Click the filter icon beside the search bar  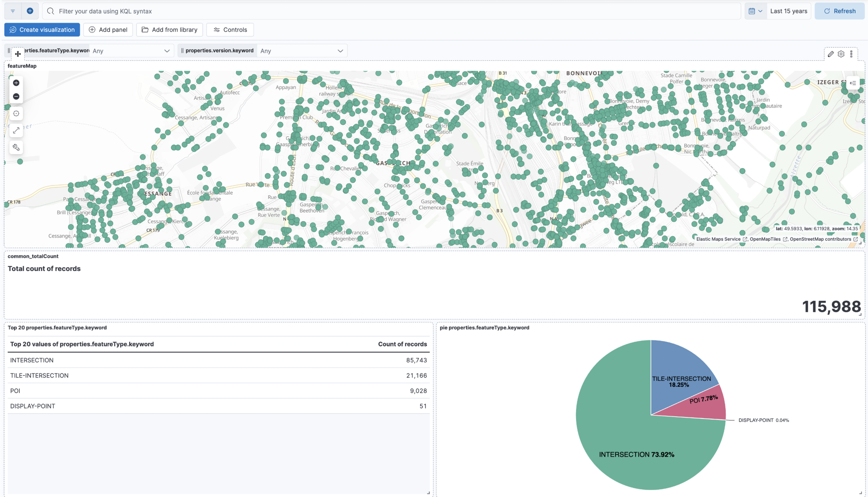click(13, 11)
